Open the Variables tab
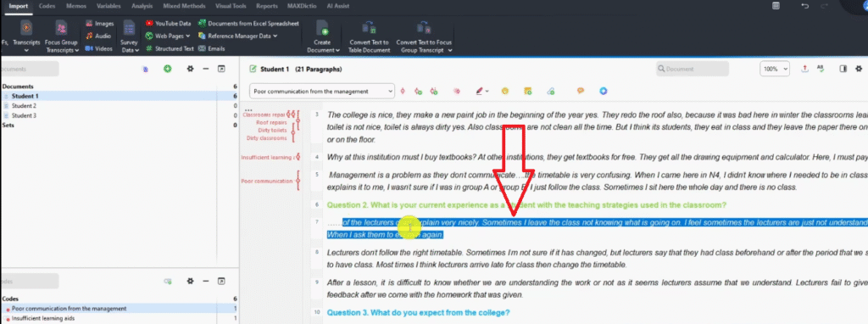868x324 pixels. click(x=108, y=6)
